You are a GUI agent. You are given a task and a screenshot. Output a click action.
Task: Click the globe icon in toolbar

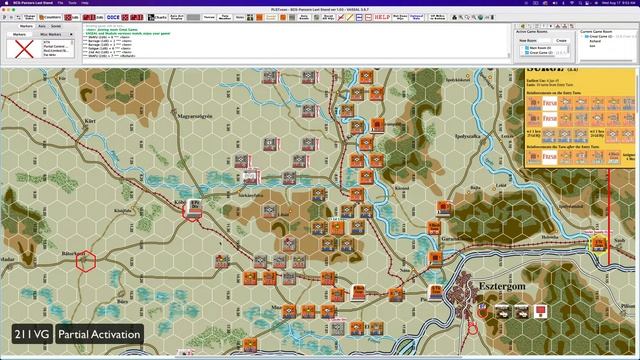[480, 17]
